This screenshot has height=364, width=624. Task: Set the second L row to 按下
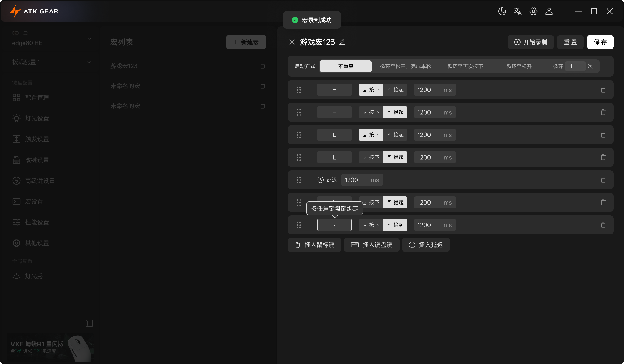(371, 157)
